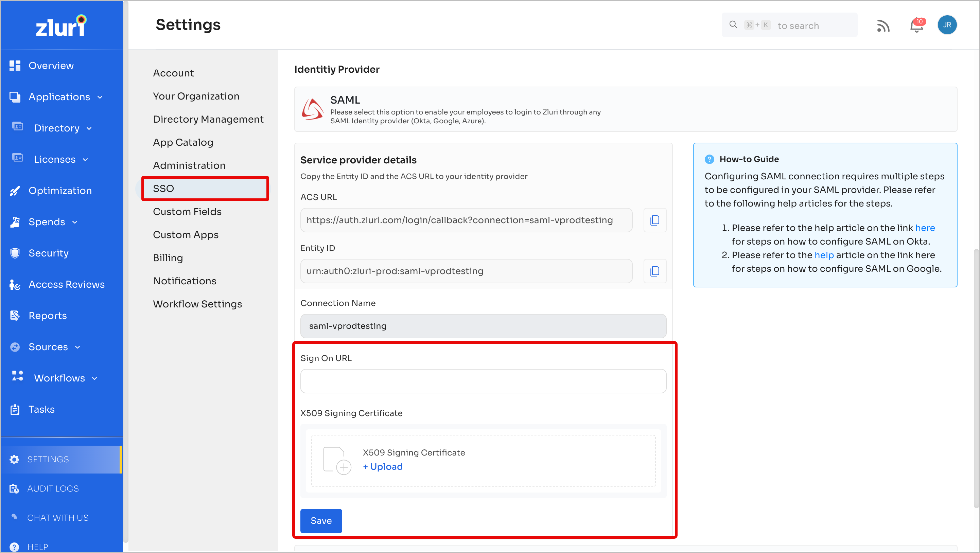Open Custom Fields settings
980x553 pixels.
tap(187, 212)
